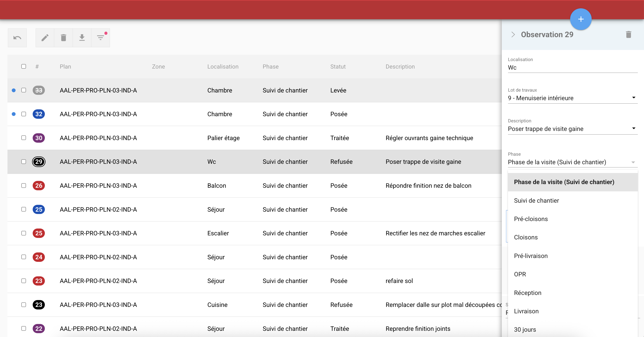Open the filter list icon
The width and height of the screenshot is (644, 337).
[x=101, y=38]
